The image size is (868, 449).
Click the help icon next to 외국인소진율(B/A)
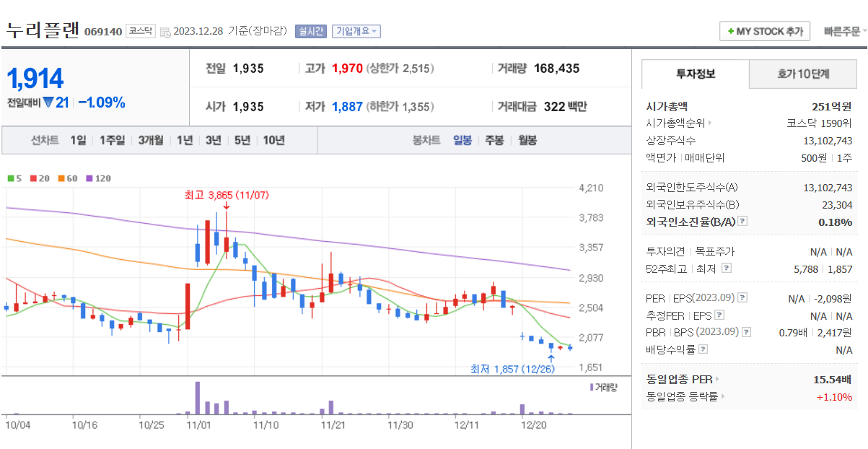point(742,222)
